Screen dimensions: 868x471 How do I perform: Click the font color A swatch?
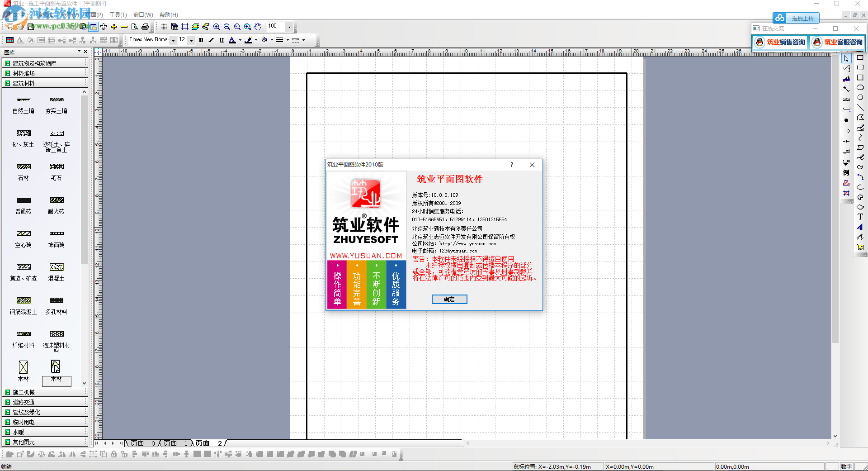(232, 40)
